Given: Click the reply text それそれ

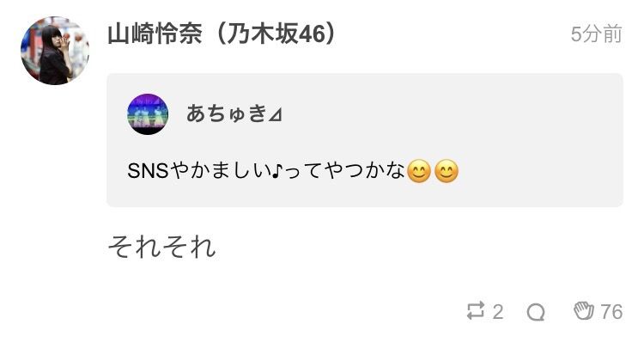Looking at the screenshot, I should (x=161, y=247).
